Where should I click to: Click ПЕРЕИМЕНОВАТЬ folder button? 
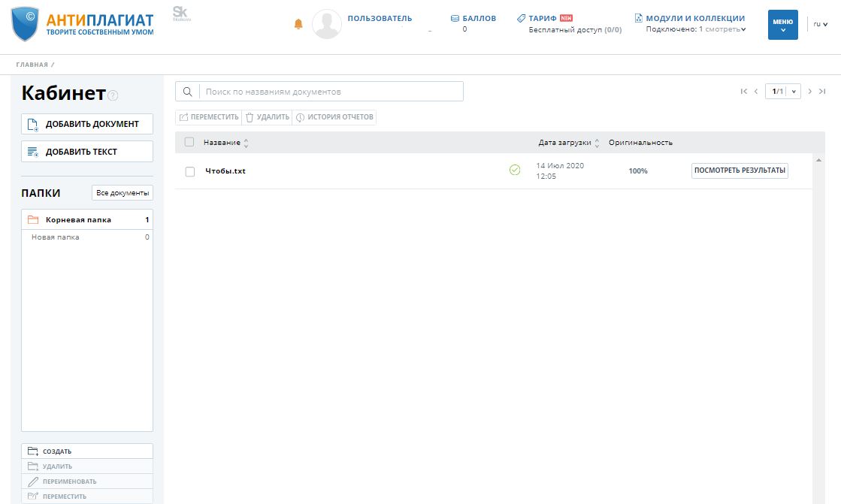(x=87, y=481)
